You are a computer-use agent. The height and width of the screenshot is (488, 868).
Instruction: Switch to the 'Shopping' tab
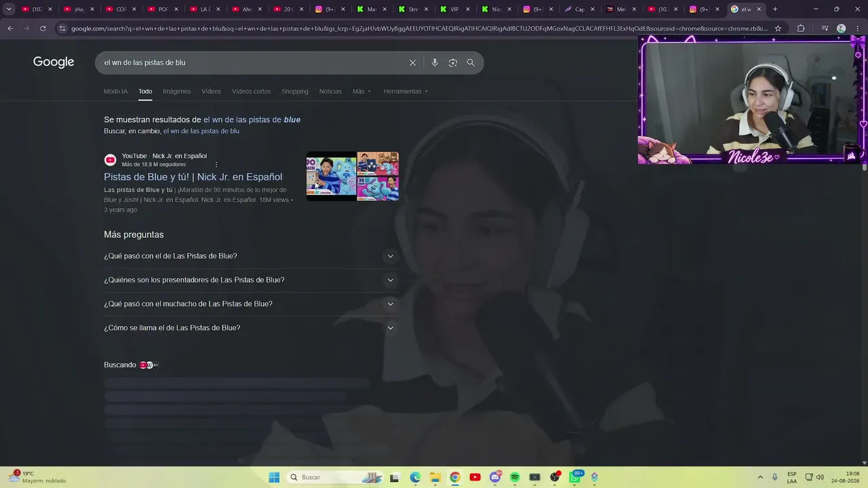pyautogui.click(x=295, y=91)
